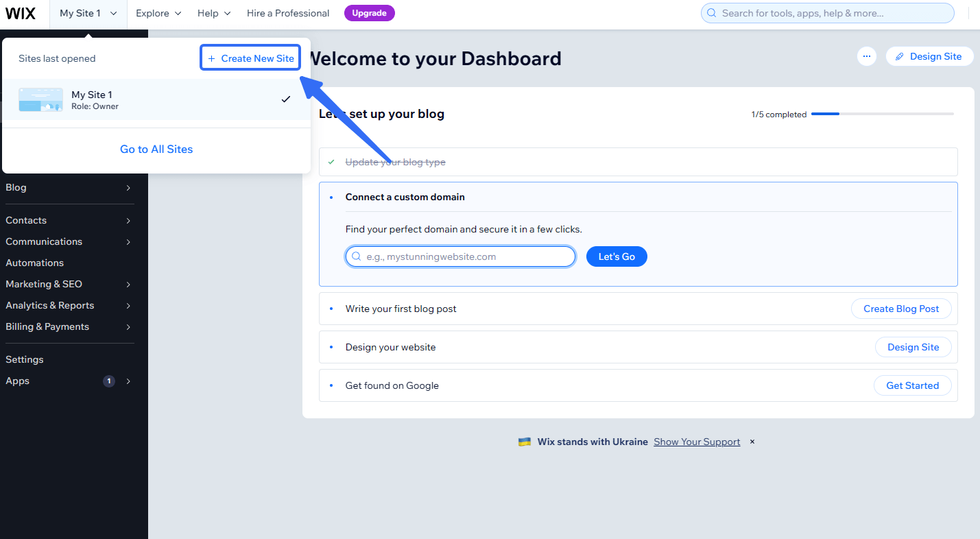Click the magnifier icon in the top search bar
Screen dimensions: 980x539
(x=711, y=13)
